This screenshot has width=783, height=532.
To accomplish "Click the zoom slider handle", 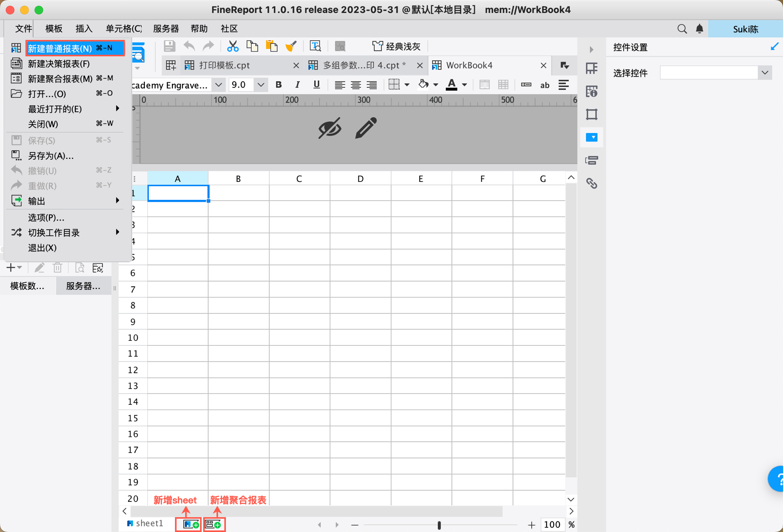I will [439, 525].
